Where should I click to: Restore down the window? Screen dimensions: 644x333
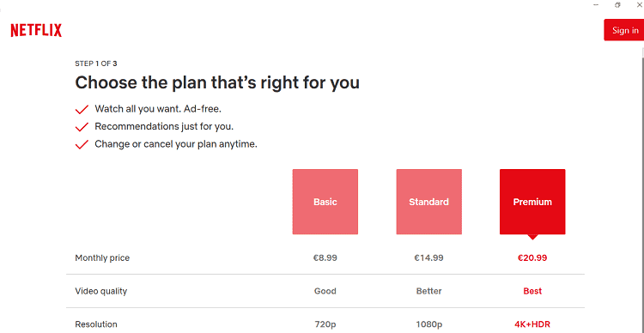click(617, 4)
